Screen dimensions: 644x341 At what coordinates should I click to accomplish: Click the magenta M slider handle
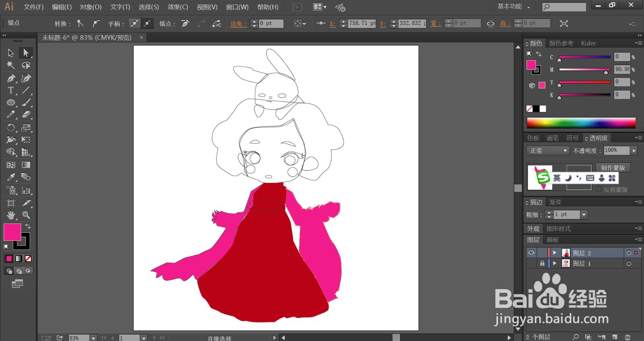pos(606,72)
